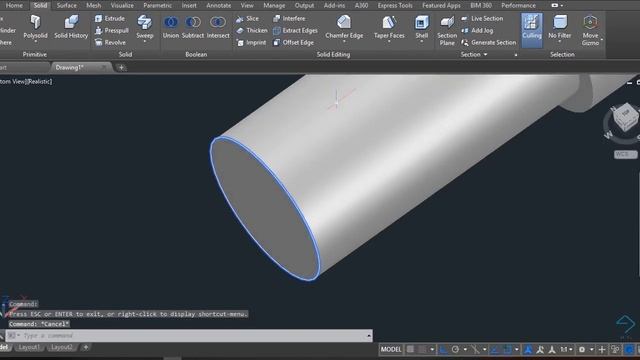Choose the Extrude command

[x=110, y=18]
